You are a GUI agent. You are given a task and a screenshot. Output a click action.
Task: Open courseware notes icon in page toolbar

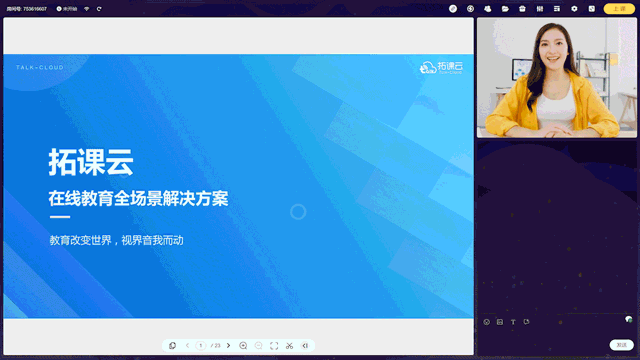pos(172,345)
